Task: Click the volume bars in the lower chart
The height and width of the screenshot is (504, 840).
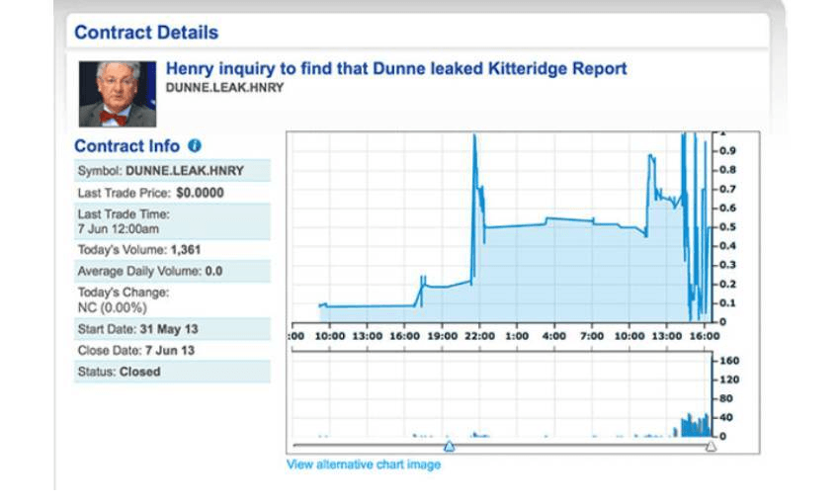Action: tap(694, 426)
